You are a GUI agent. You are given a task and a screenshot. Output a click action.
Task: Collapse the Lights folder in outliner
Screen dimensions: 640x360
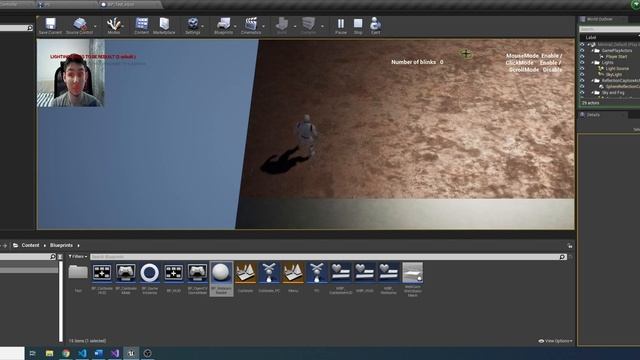coord(593,62)
